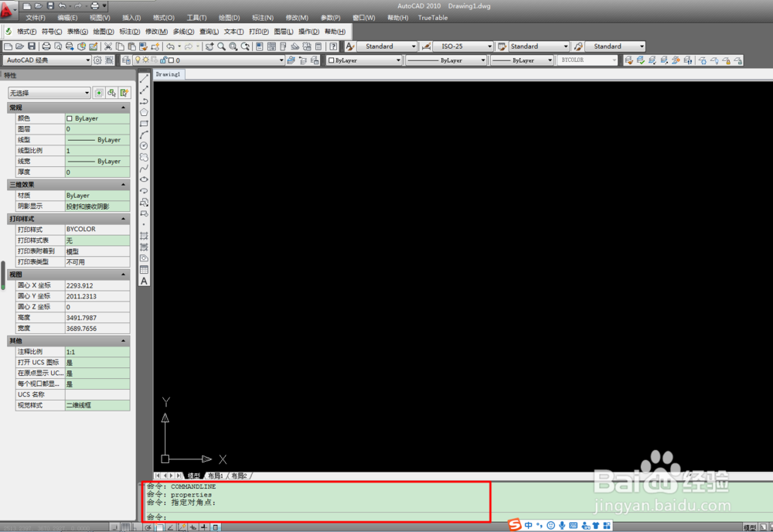Toggle layer freeze sun icon
Viewport: 773px width, 532px height.
146,60
